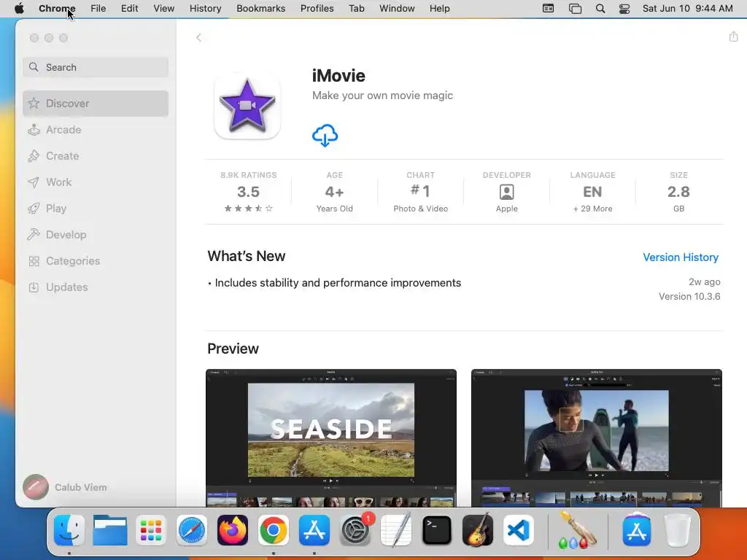Open the Tab menu
Image resolution: width=747 pixels, height=560 pixels.
[x=356, y=9]
